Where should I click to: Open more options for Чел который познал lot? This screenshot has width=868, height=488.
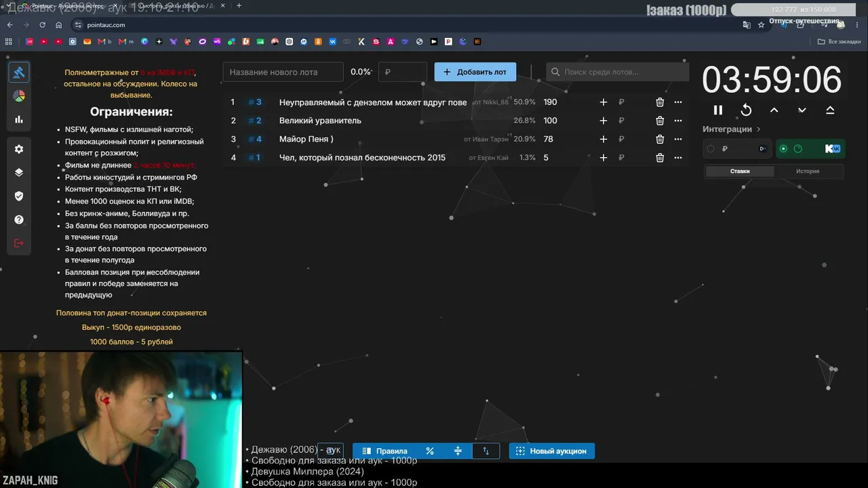click(x=678, y=157)
